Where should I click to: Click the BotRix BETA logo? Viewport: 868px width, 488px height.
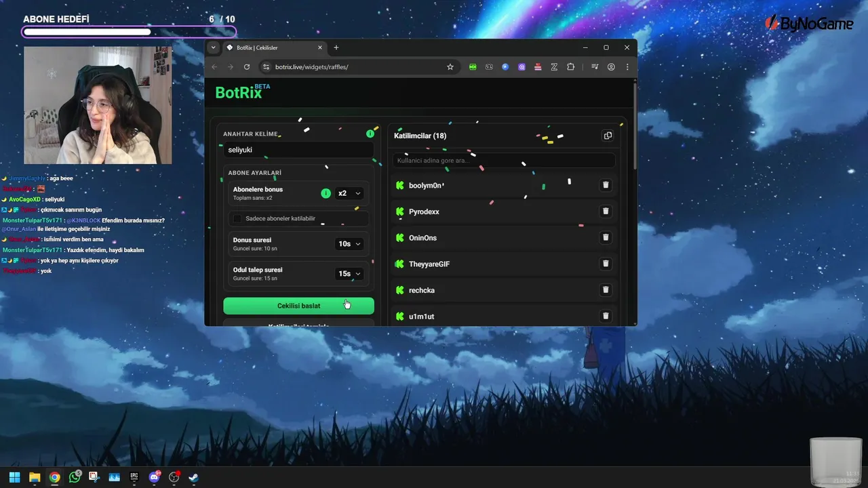click(242, 92)
